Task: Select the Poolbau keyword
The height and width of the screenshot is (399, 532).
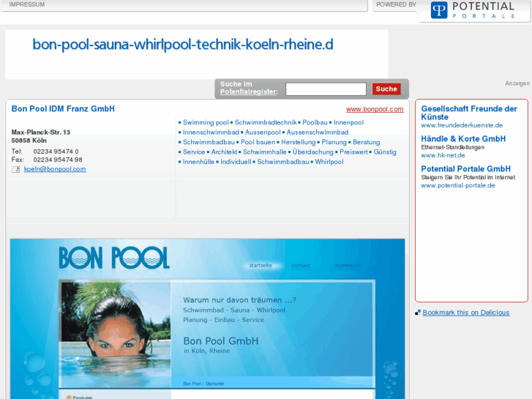Action: point(315,122)
